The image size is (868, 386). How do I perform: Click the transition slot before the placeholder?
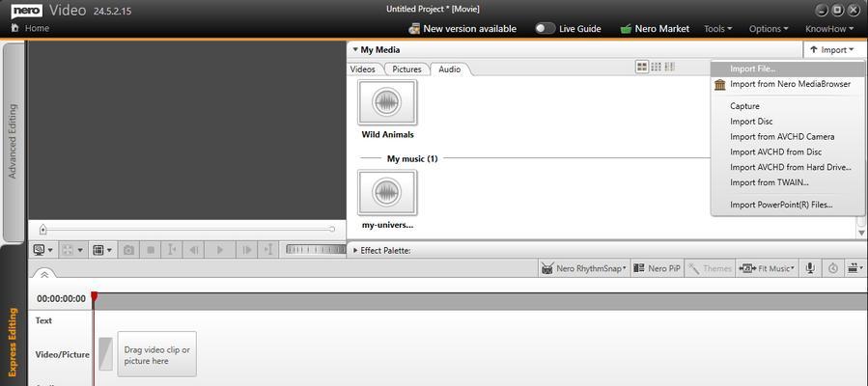tap(106, 354)
